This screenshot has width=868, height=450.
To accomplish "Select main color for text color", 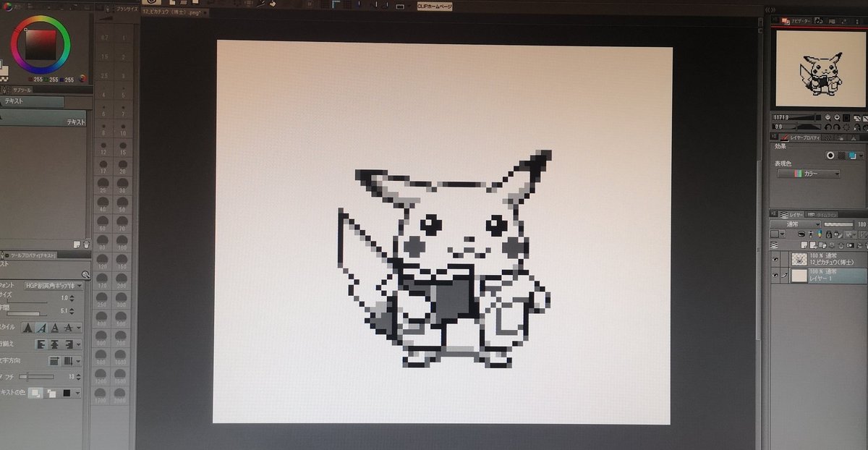I will coord(35,393).
